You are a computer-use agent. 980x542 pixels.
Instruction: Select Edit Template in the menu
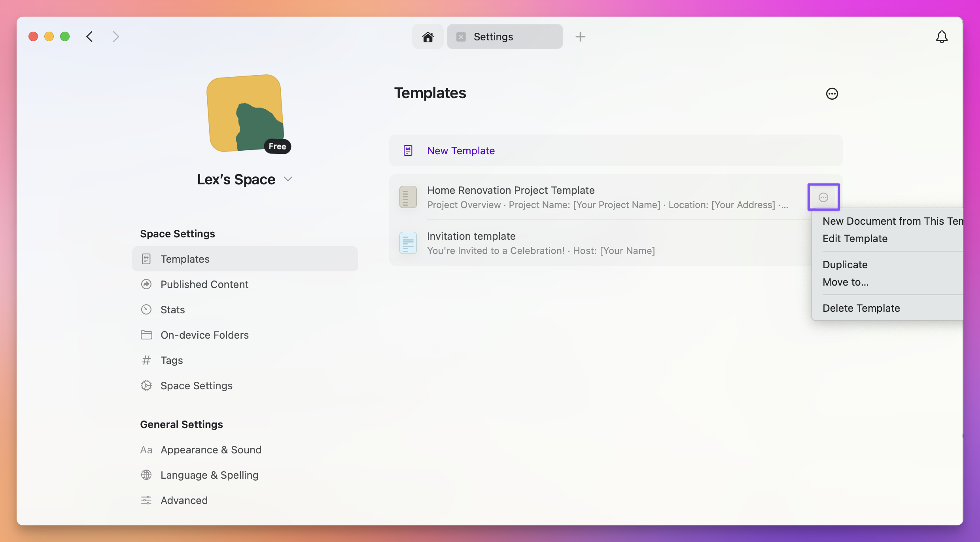click(855, 239)
